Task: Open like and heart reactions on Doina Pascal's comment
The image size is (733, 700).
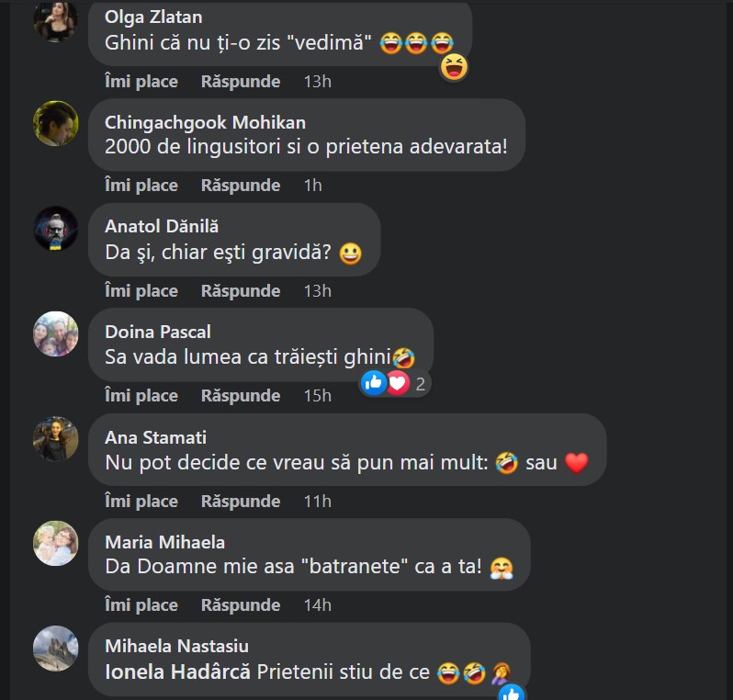Action: tap(395, 383)
